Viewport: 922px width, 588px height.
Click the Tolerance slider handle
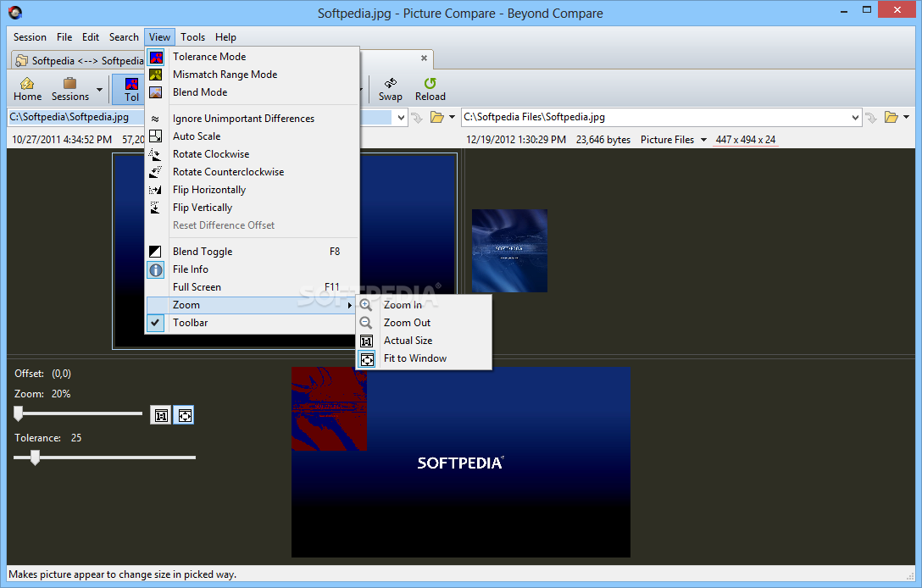pyautogui.click(x=36, y=457)
